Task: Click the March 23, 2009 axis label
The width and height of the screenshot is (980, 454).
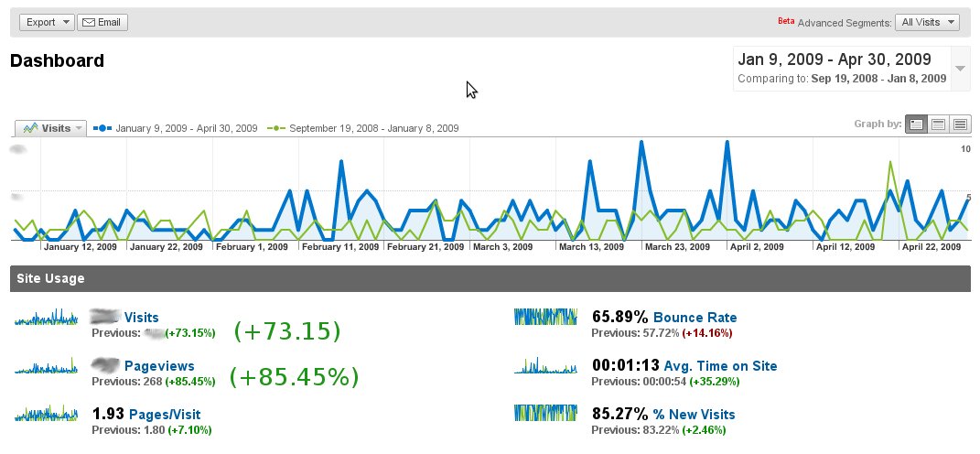Action: pyautogui.click(x=677, y=247)
